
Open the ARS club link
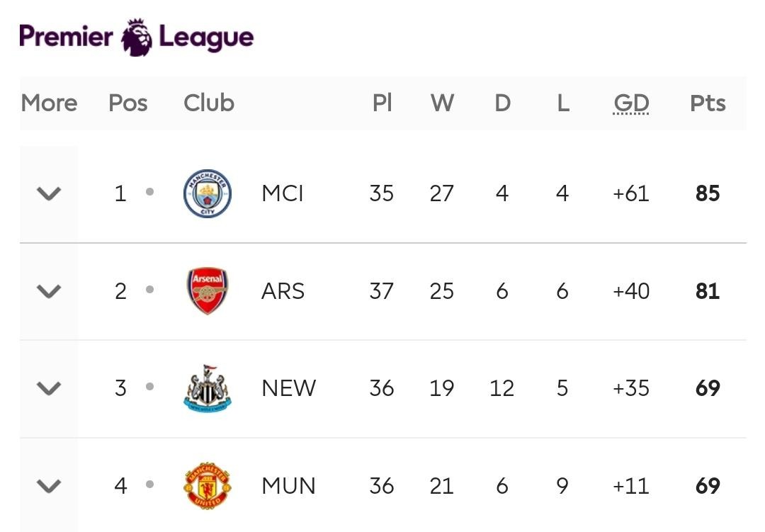(x=283, y=291)
